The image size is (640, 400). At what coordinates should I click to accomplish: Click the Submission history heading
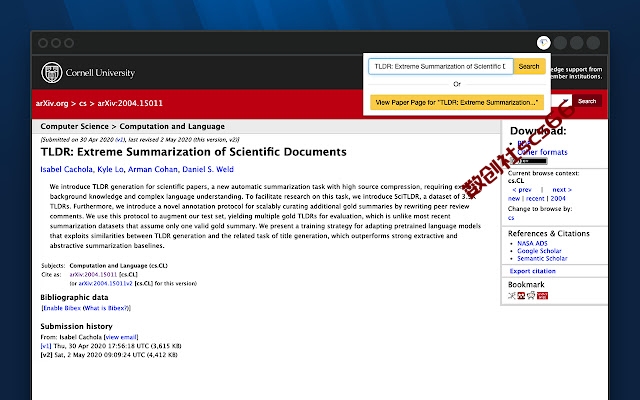pos(76,326)
